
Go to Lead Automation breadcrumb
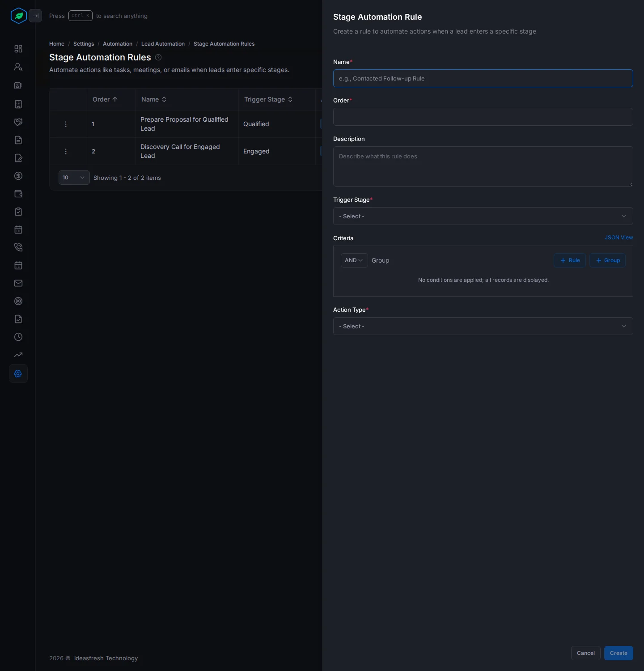163,44
